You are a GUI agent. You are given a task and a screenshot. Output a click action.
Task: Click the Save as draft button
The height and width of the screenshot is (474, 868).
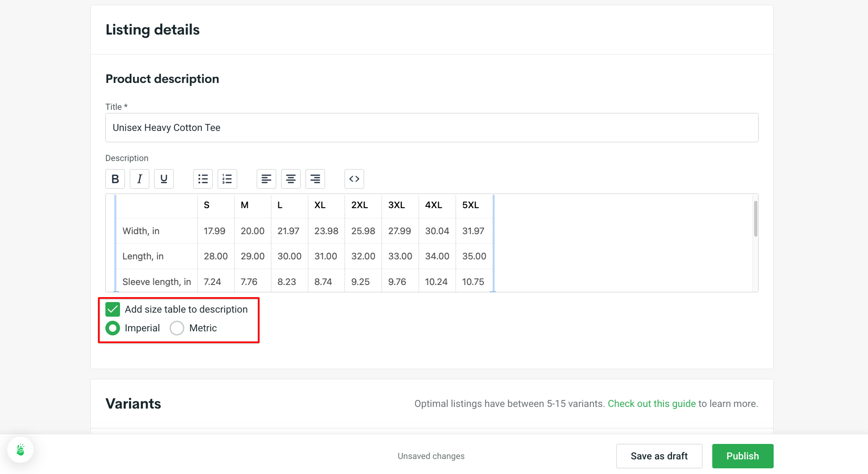[659, 456]
